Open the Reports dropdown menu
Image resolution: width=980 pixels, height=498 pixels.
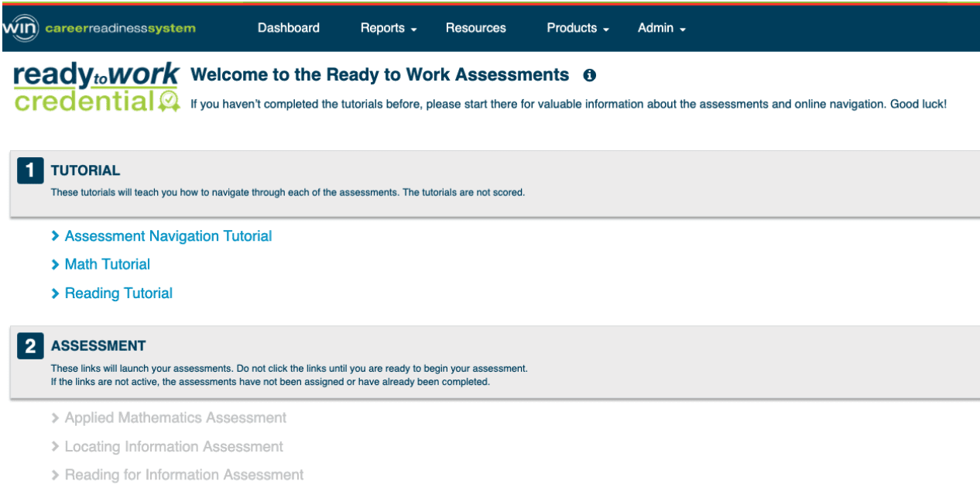(389, 28)
